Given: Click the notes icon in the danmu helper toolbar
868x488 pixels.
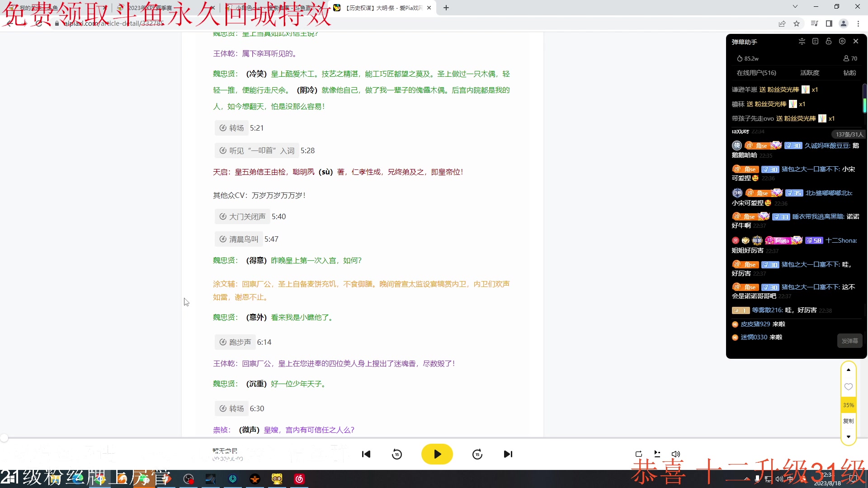Looking at the screenshot, I should coord(815,41).
